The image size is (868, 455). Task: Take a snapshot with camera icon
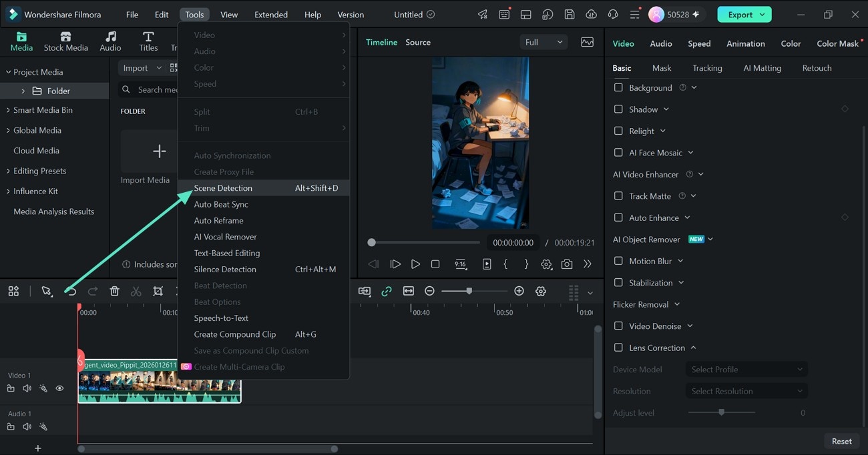click(x=566, y=264)
